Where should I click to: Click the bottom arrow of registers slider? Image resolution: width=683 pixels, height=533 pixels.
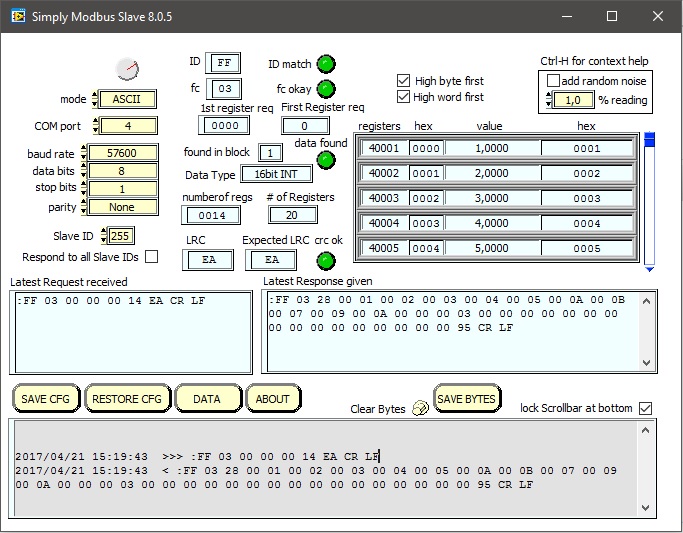coord(649,269)
